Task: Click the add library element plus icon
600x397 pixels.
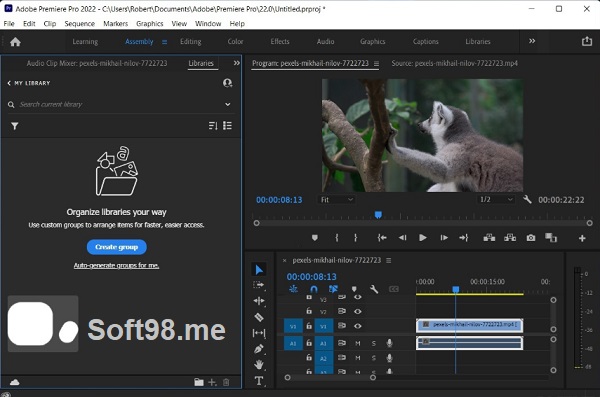Action: (x=212, y=382)
